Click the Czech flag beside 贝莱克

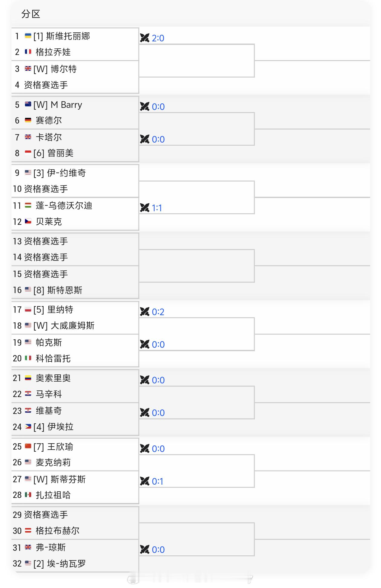coord(28,221)
